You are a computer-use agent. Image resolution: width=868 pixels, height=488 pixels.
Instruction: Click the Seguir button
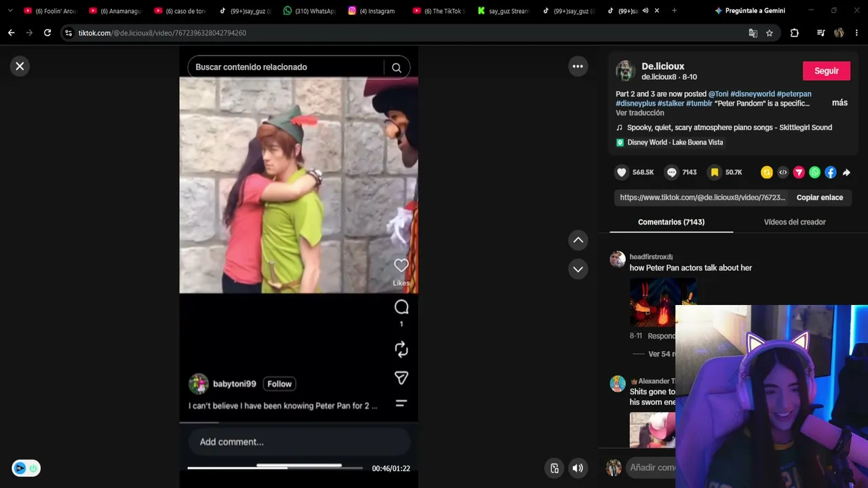826,70
